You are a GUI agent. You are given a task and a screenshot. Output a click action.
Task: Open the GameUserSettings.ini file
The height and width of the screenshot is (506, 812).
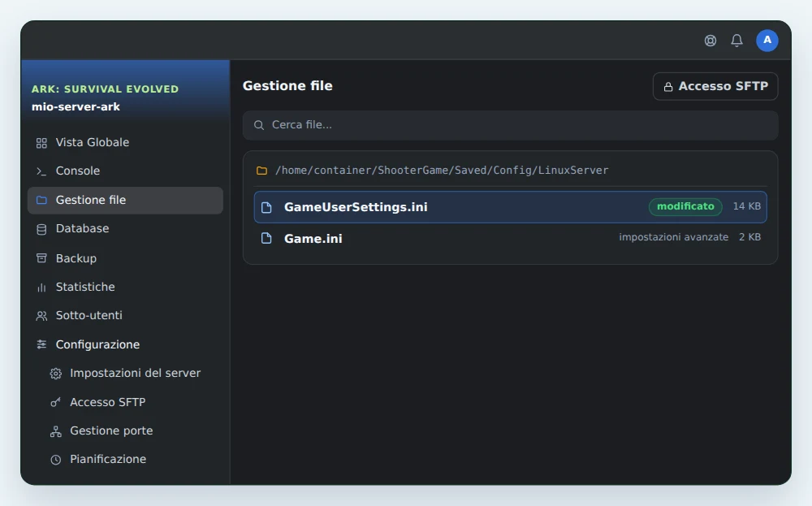tap(510, 207)
